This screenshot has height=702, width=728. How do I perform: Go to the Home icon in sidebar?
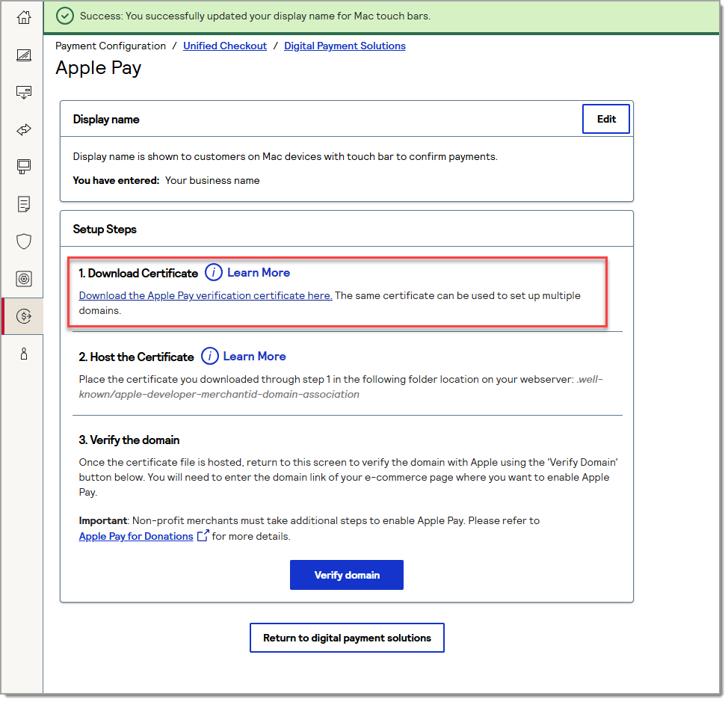click(24, 17)
